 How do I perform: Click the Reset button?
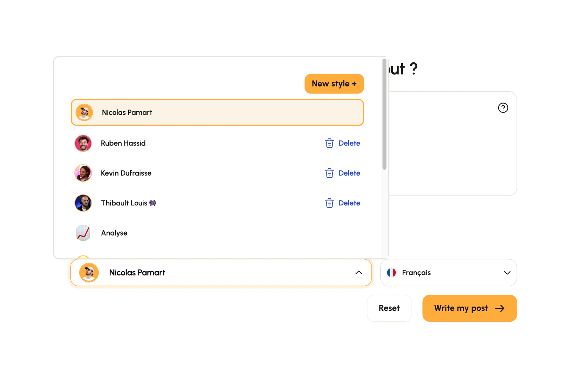click(x=389, y=308)
